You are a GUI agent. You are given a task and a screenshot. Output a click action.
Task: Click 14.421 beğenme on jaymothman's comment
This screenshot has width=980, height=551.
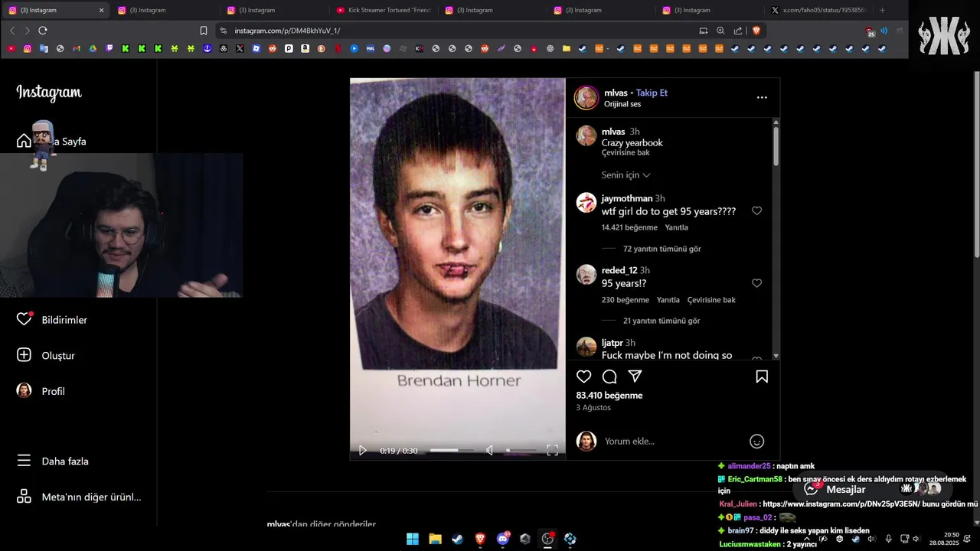(x=629, y=227)
